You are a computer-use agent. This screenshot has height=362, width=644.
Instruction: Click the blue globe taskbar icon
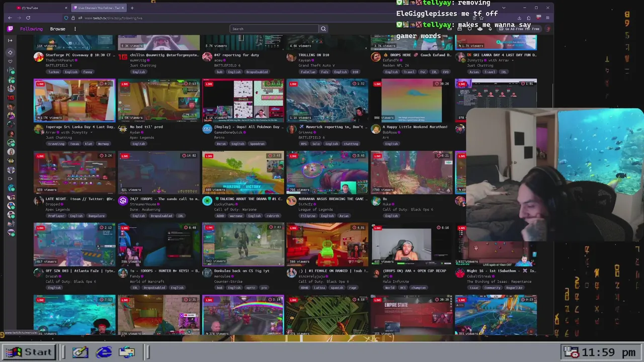coord(103,352)
